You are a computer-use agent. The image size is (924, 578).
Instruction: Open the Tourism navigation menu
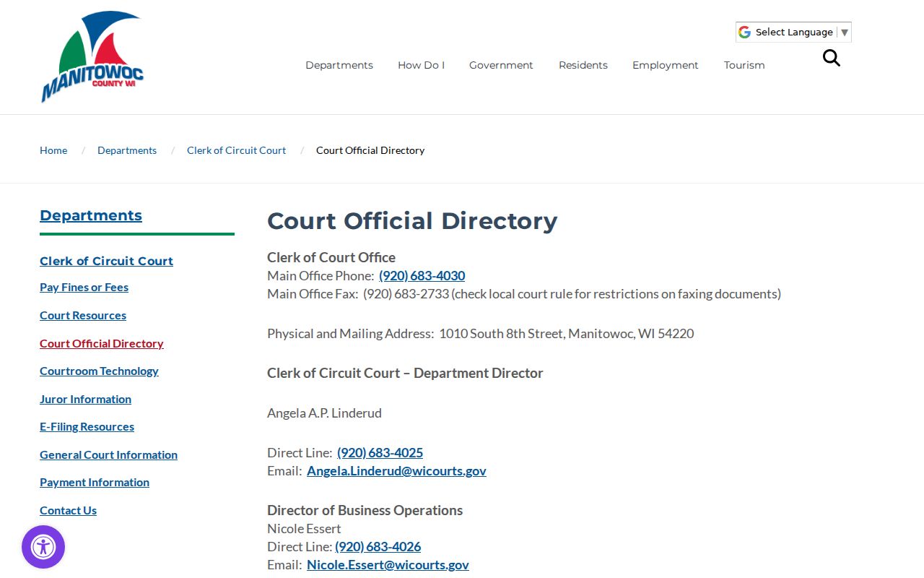point(744,65)
